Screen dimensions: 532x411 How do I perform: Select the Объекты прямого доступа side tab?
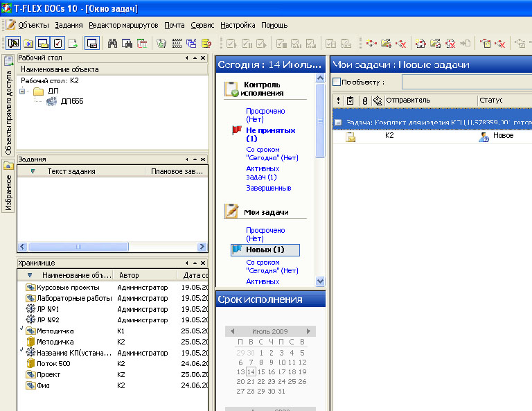pyautogui.click(x=8, y=106)
